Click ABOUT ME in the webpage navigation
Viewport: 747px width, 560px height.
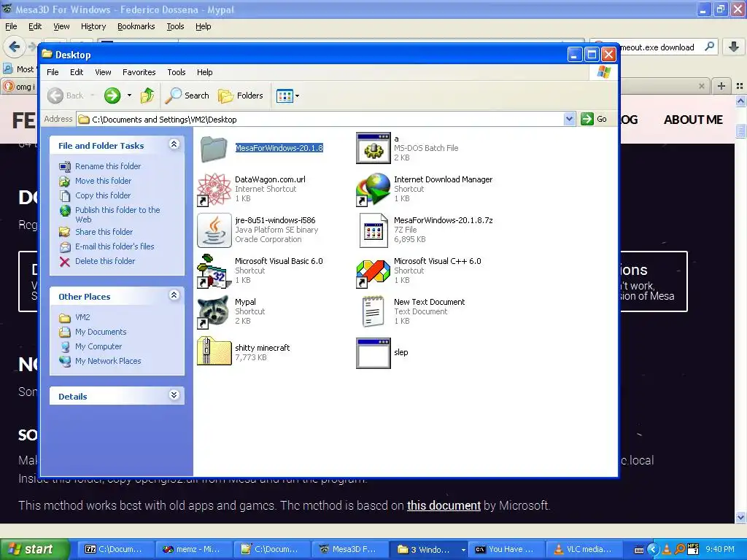click(x=693, y=120)
